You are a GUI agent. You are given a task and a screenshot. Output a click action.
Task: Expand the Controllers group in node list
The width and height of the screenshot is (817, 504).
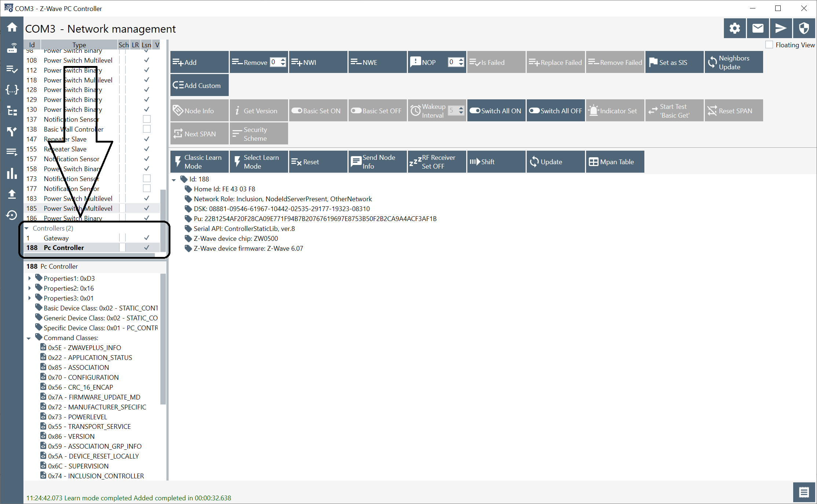click(27, 228)
